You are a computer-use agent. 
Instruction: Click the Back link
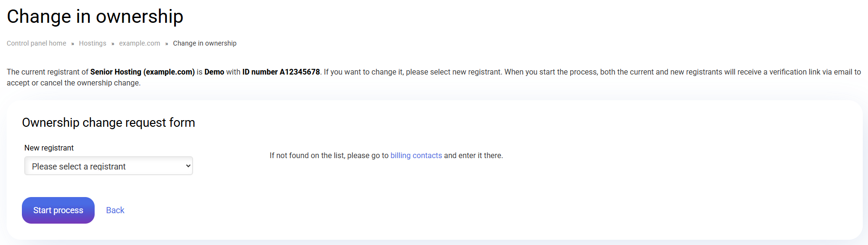tap(115, 210)
